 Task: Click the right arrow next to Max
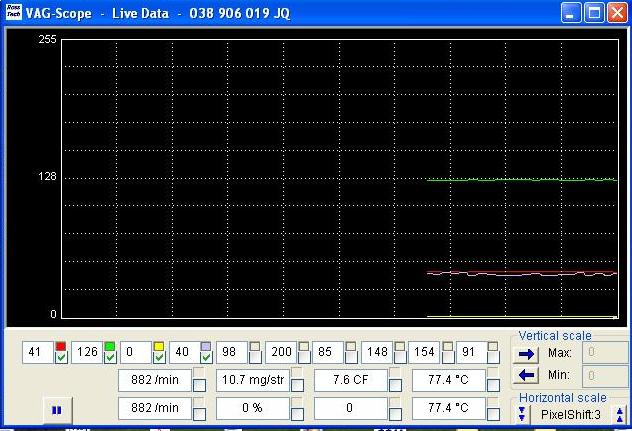tap(526, 354)
